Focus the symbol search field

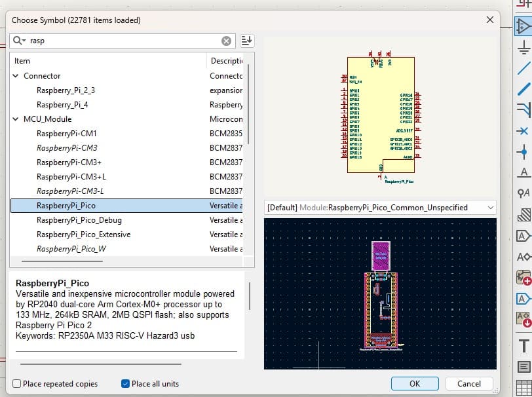point(124,41)
